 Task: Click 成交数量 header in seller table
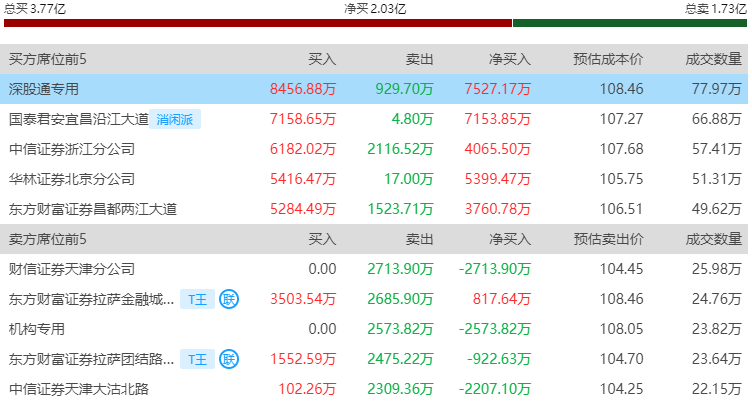(714, 239)
